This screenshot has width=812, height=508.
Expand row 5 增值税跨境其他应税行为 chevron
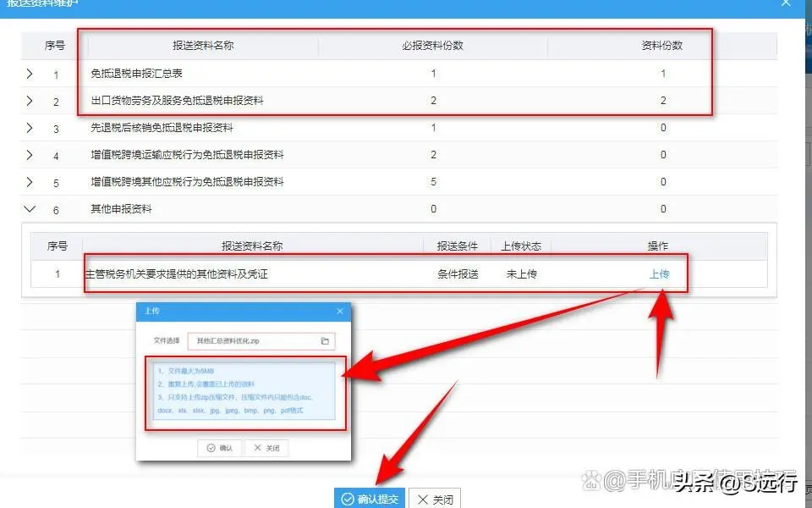click(30, 182)
